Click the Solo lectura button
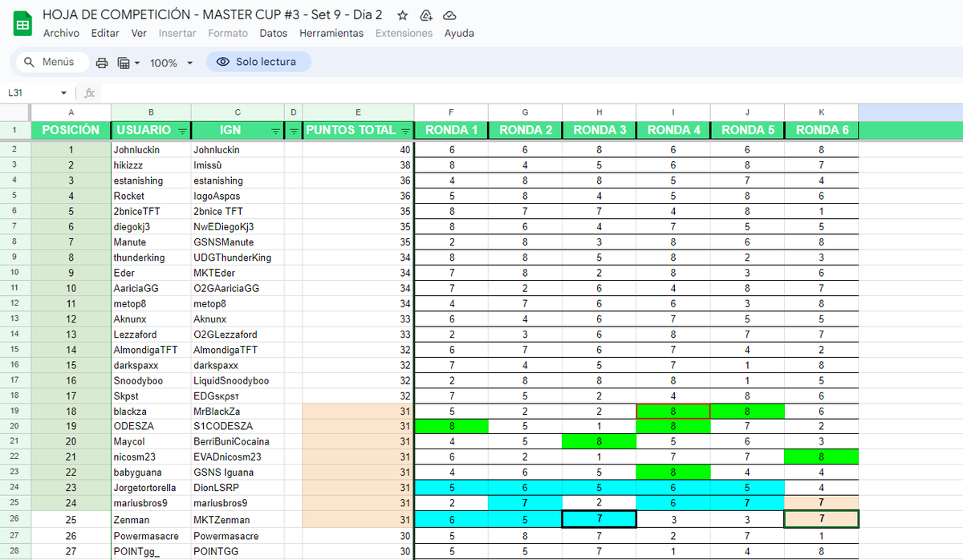 coord(258,62)
